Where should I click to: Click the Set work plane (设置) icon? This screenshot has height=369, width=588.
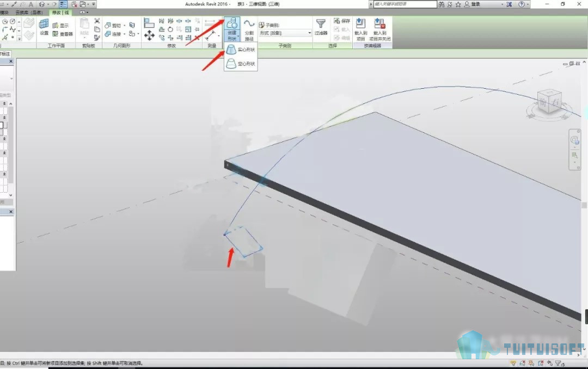(x=44, y=27)
